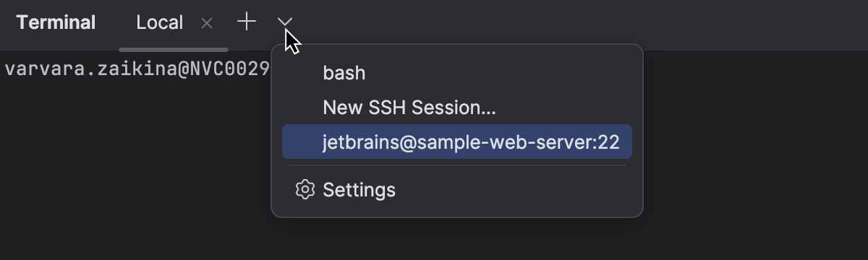Open a new terminal tab with plus icon
868x260 pixels.
(247, 22)
